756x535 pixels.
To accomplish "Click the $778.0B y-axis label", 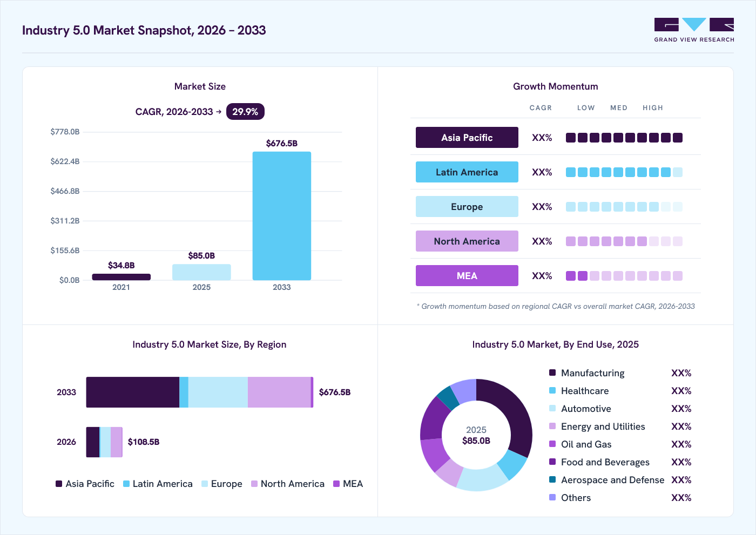I will point(65,132).
